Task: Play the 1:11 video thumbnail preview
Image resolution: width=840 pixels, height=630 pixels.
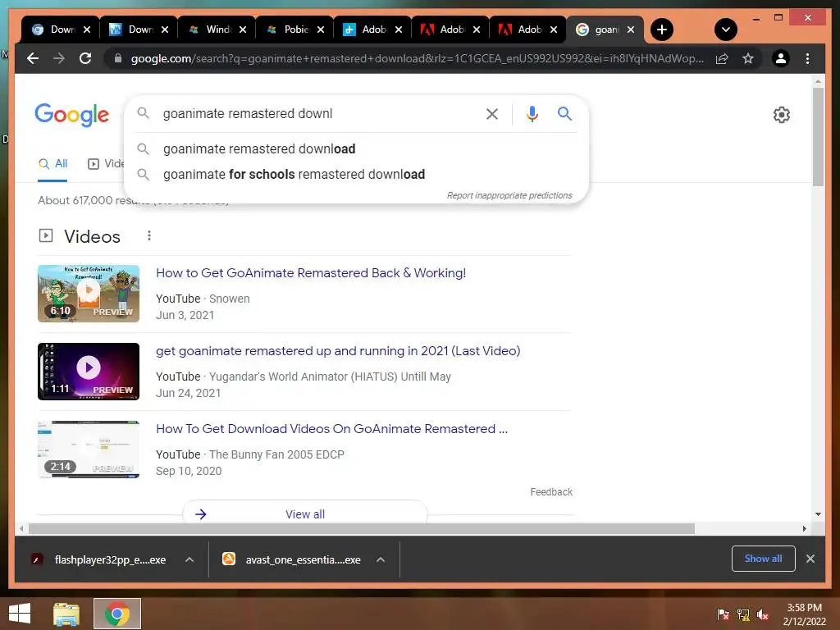Action: 89,372
